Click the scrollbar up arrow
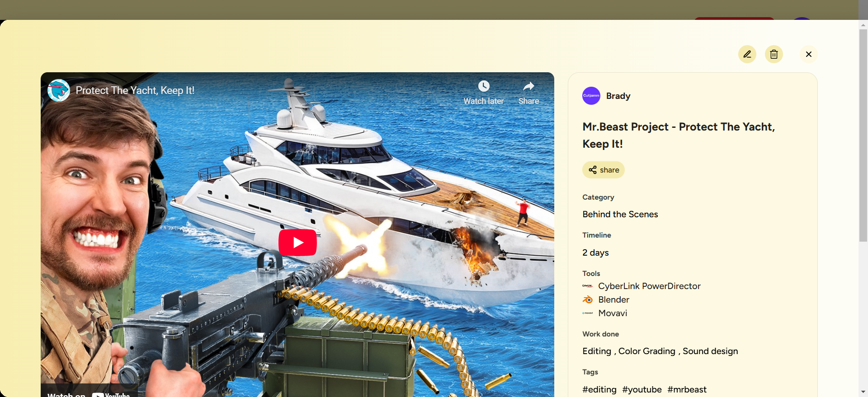The width and height of the screenshot is (868, 397). click(x=863, y=25)
